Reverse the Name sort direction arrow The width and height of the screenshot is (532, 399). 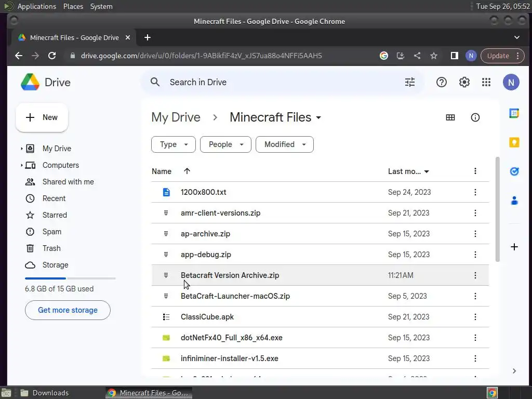coord(187,171)
